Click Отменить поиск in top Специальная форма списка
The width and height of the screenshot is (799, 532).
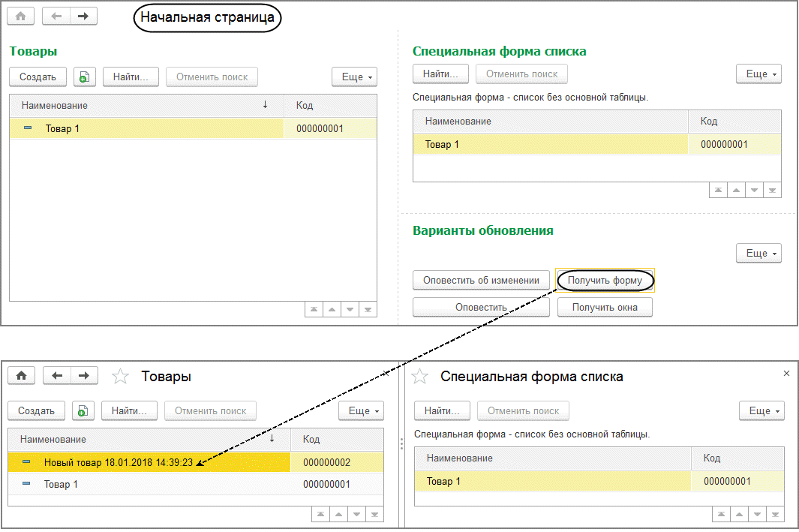pos(522,74)
